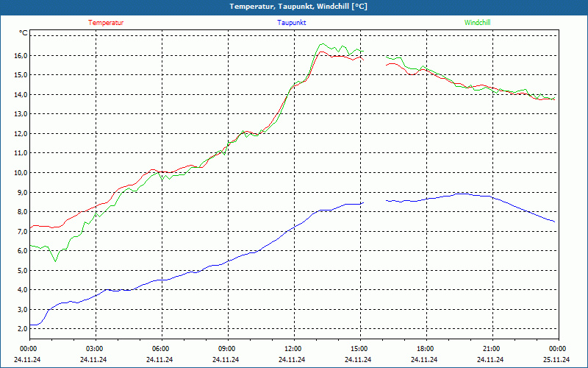The width and height of the screenshot is (588, 368).
Task: Select the 5,0 y-axis value
Action: coord(23,270)
